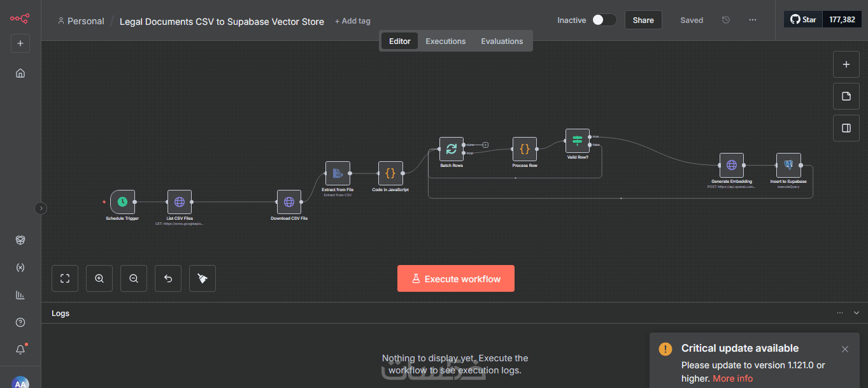
Task: Switch to the Executions tab
Action: pyautogui.click(x=446, y=41)
